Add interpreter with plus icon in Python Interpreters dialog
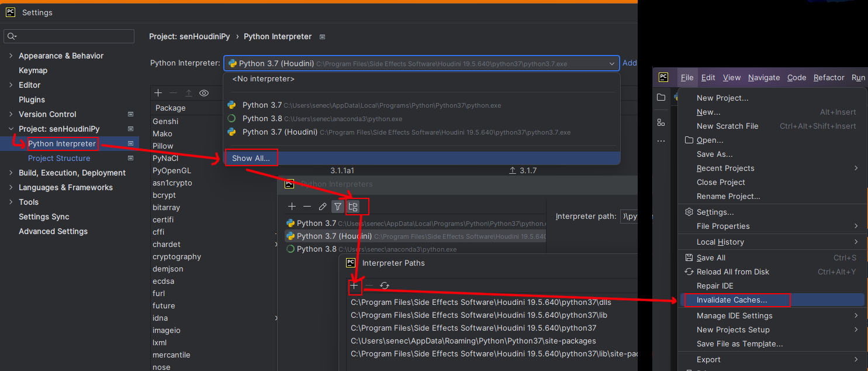This screenshot has height=371, width=868. click(x=292, y=207)
